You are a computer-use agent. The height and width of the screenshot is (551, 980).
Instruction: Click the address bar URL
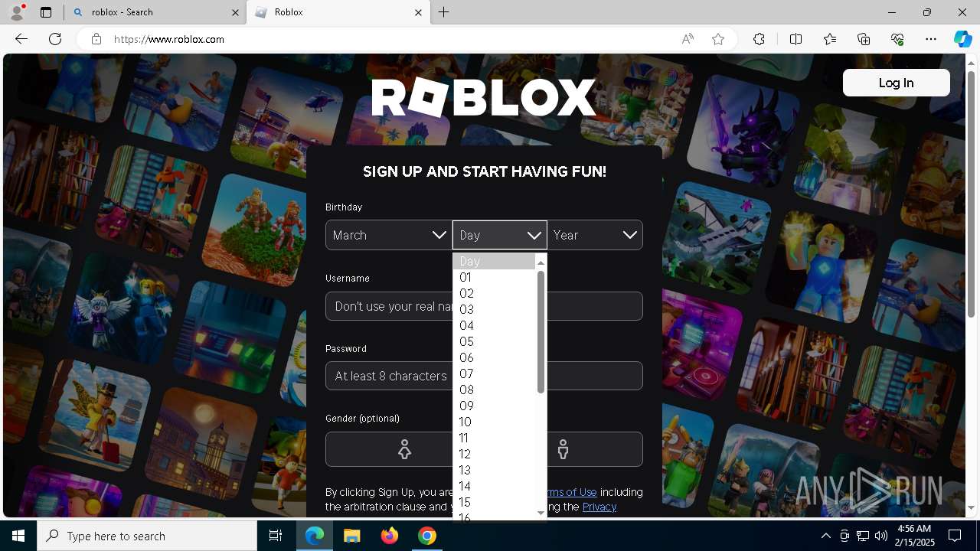click(169, 39)
